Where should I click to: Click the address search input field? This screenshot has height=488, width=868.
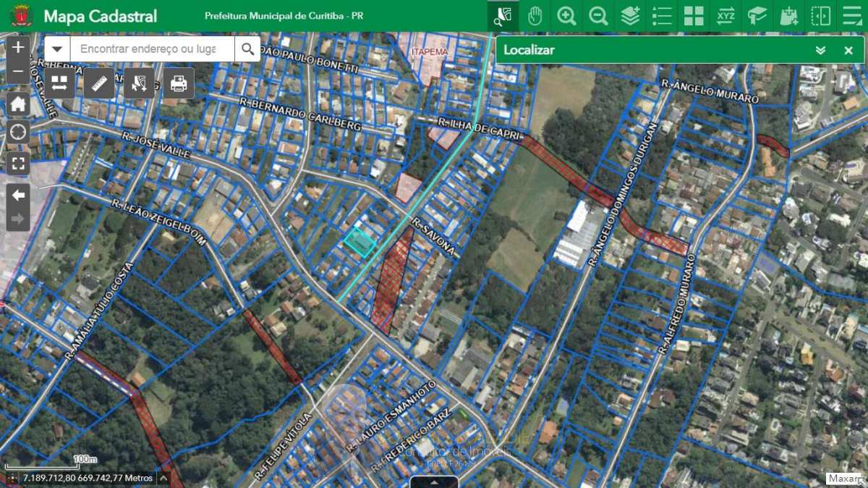pyautogui.click(x=152, y=49)
